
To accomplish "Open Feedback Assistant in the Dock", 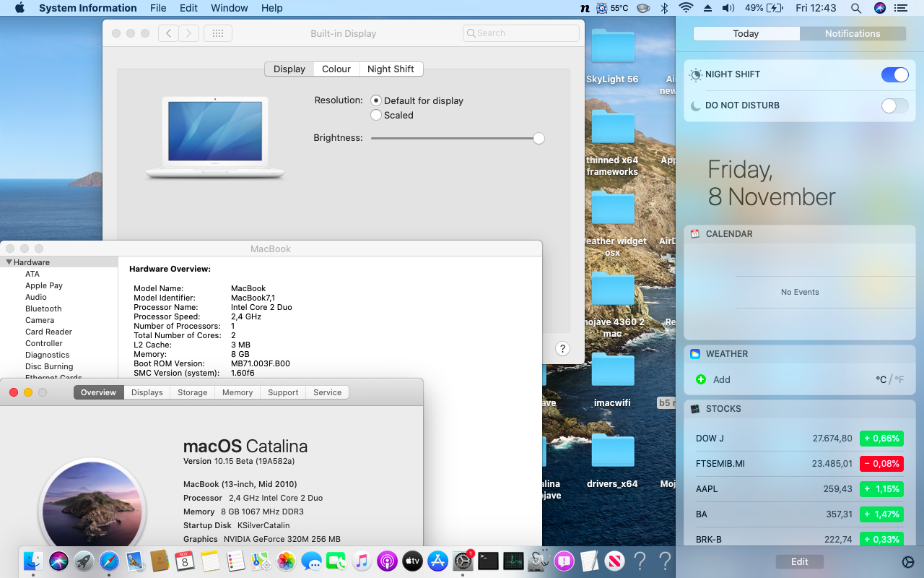I will [564, 561].
